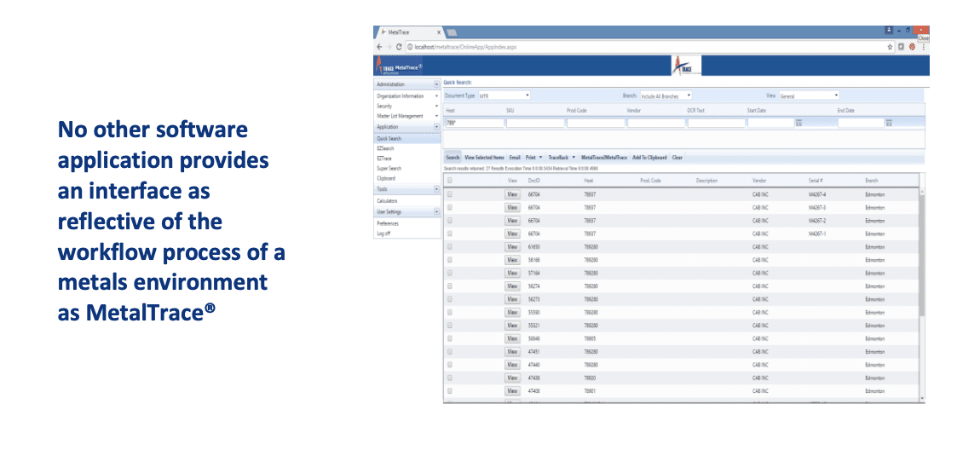This screenshot has width=980, height=450.
Task: Open the browser three-dot menu
Action: pyautogui.click(x=923, y=47)
